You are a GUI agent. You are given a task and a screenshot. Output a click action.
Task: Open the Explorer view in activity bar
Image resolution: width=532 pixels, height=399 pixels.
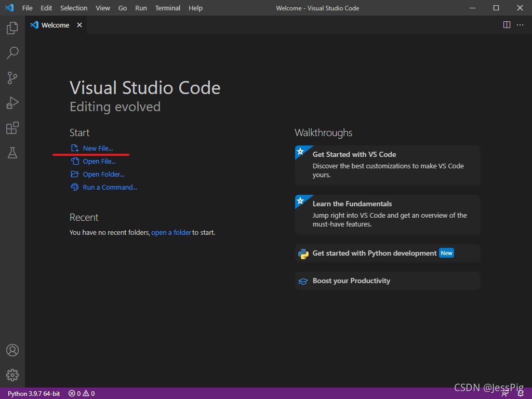tap(12, 28)
